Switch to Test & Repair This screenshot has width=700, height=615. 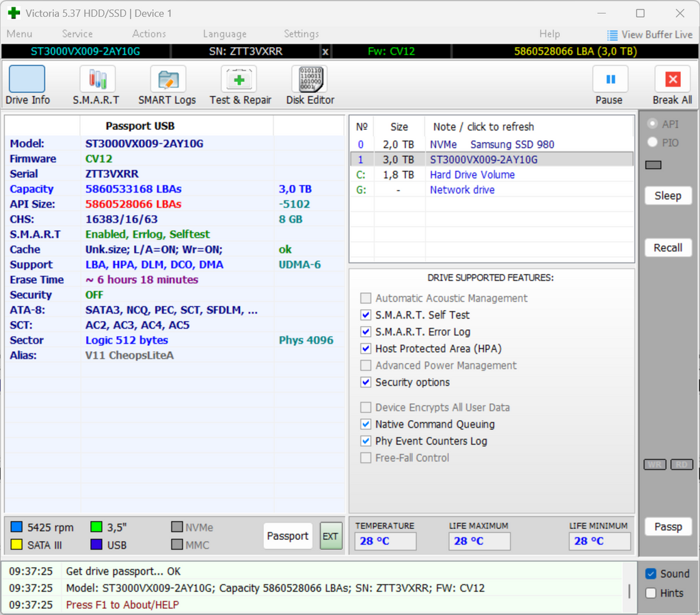pos(240,85)
